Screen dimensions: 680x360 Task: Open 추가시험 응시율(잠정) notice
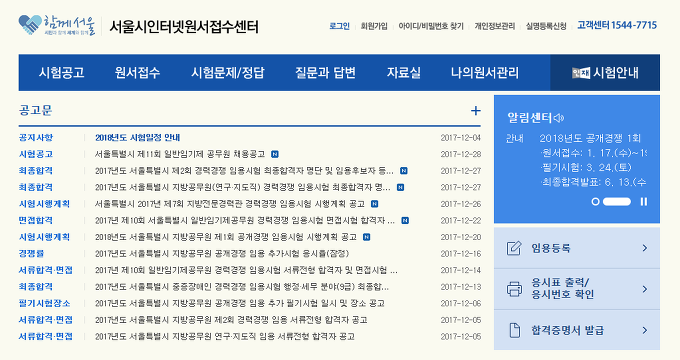(x=222, y=253)
